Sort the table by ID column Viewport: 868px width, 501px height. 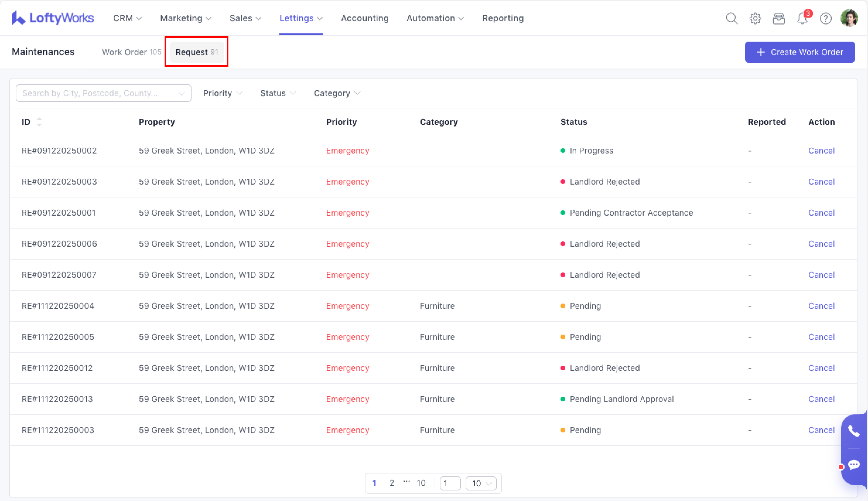pyautogui.click(x=39, y=122)
